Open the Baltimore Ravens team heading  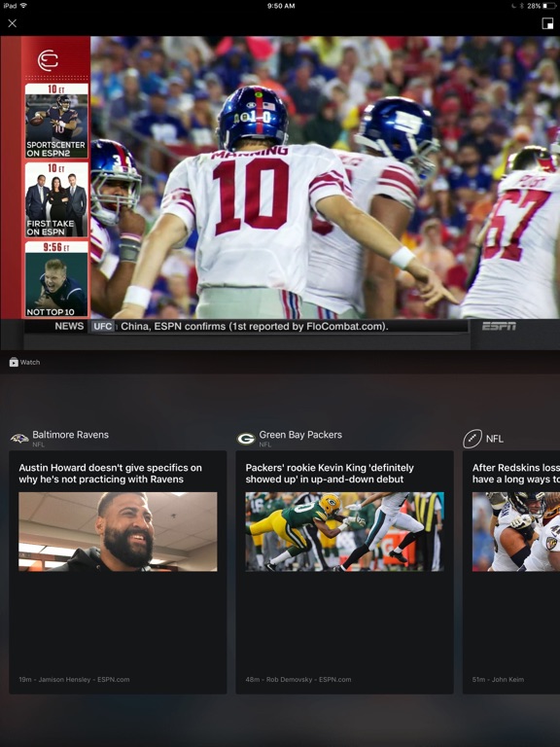[x=70, y=435]
